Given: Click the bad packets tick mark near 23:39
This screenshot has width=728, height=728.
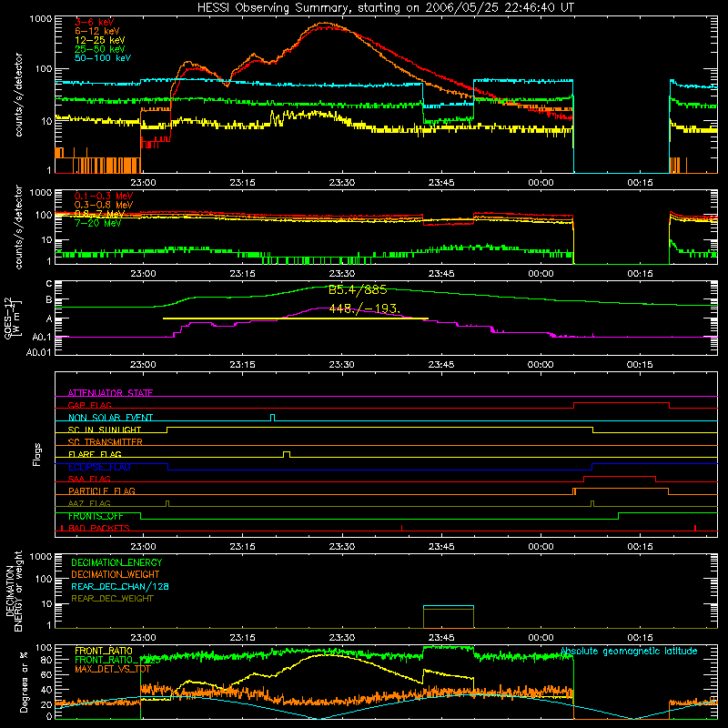Looking at the screenshot, I should [401, 528].
